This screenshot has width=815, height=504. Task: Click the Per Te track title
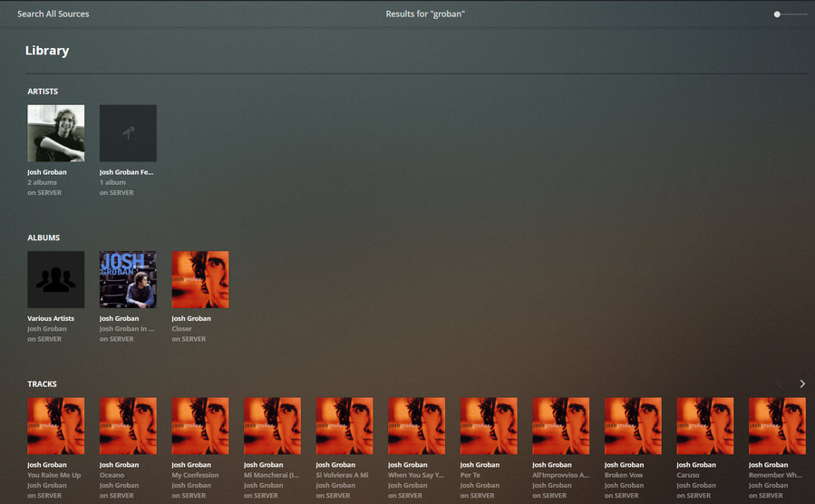coord(470,475)
